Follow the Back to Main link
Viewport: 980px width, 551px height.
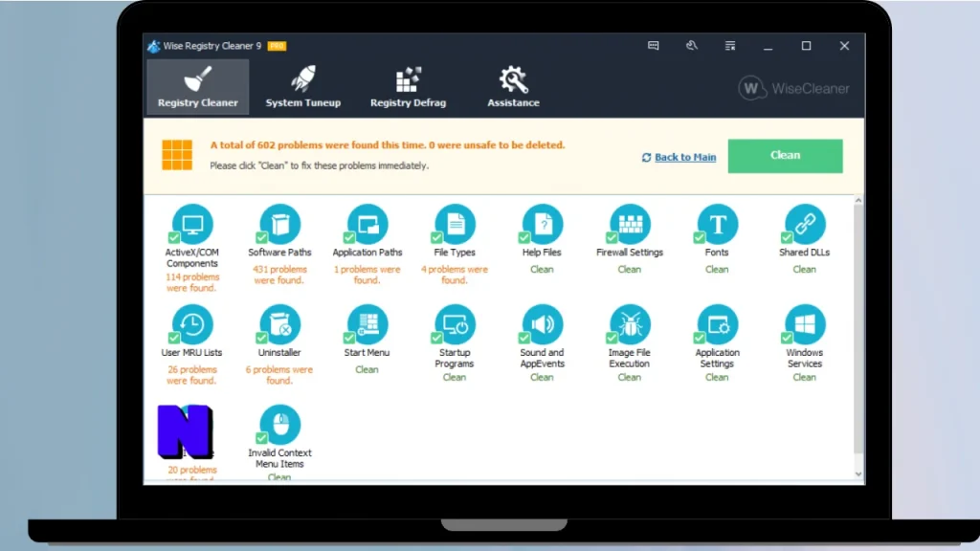tap(685, 158)
